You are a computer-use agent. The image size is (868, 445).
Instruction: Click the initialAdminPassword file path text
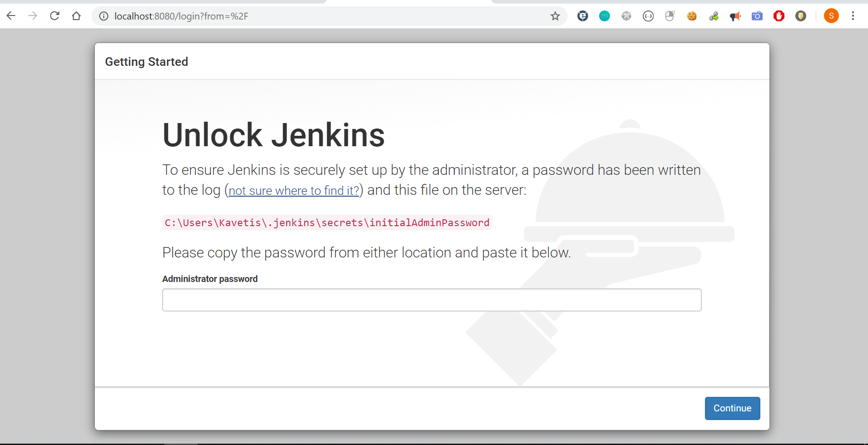(x=327, y=222)
